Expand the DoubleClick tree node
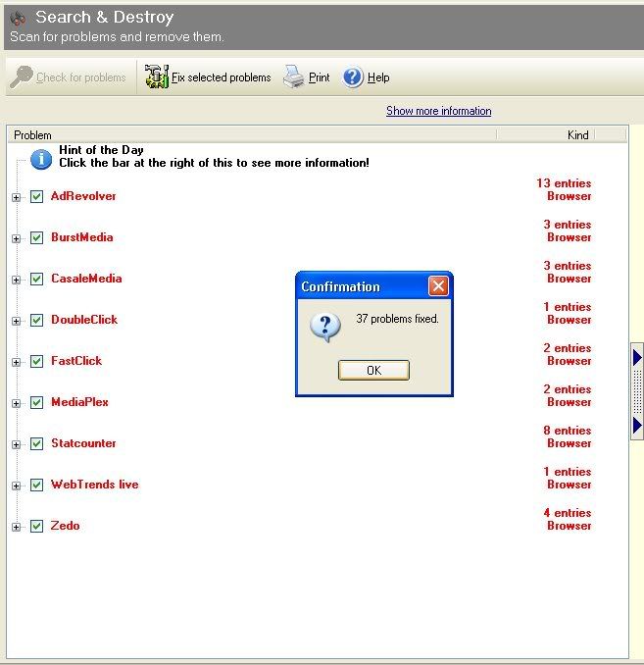The width and height of the screenshot is (644, 665). click(x=16, y=321)
